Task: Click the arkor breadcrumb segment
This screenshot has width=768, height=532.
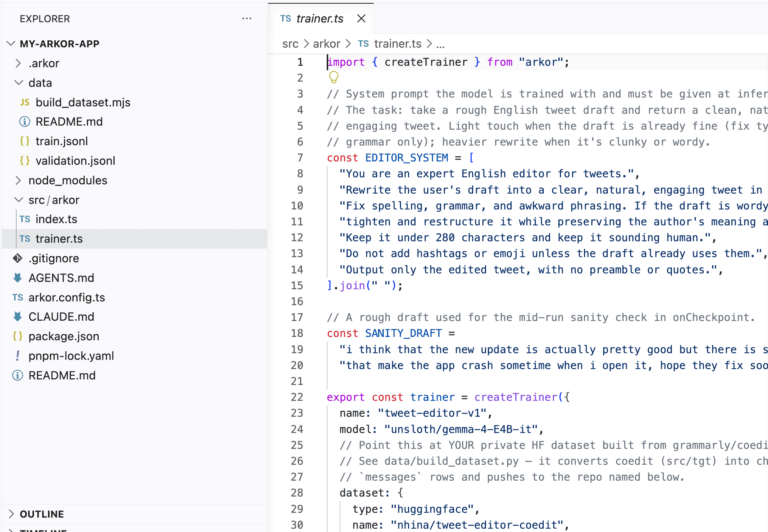Action: (327, 44)
